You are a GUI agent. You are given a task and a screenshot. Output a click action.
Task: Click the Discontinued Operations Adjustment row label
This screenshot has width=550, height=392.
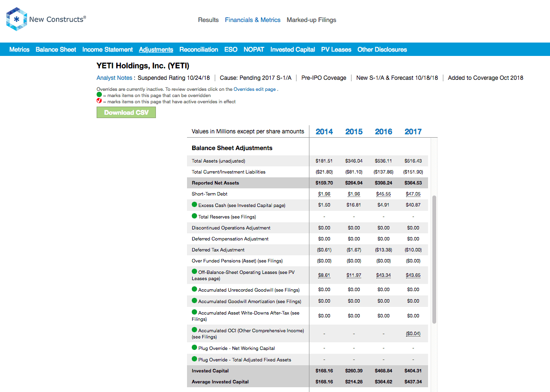point(231,228)
